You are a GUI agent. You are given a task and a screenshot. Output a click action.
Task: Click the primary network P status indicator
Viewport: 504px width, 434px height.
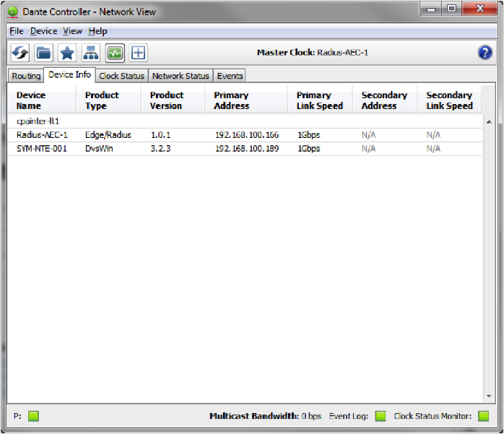pyautogui.click(x=33, y=416)
